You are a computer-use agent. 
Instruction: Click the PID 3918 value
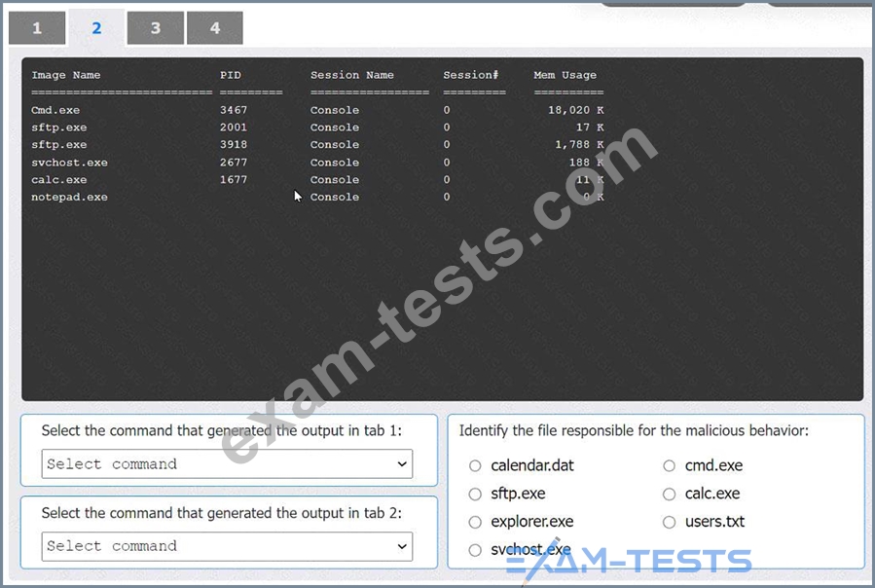pos(234,145)
